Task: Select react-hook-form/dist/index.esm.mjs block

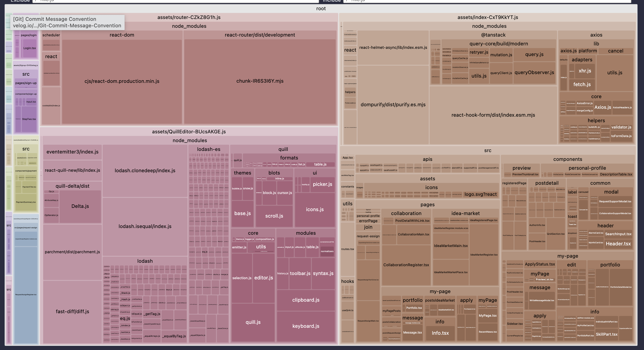Action: pyautogui.click(x=493, y=115)
